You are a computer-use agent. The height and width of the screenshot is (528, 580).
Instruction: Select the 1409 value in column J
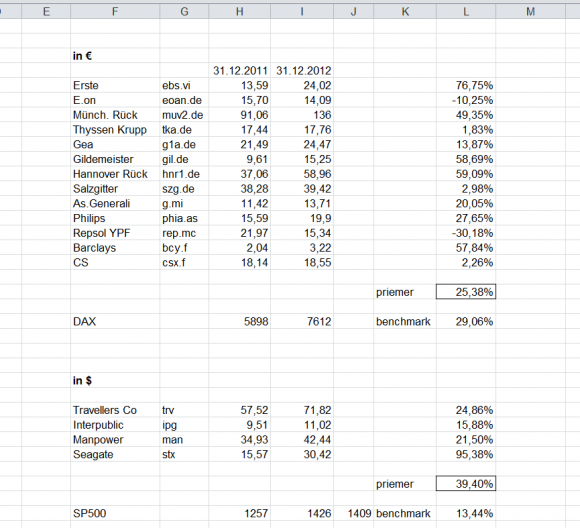354,513
